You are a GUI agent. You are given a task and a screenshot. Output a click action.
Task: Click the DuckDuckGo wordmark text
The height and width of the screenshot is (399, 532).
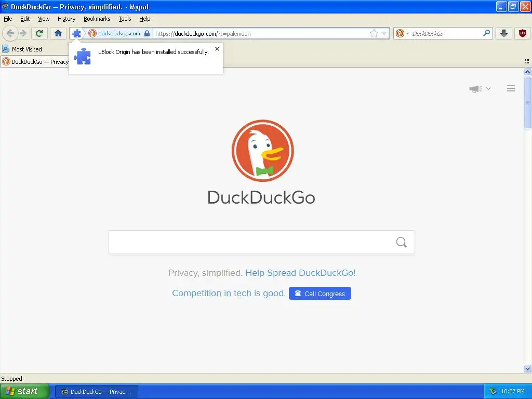261,197
